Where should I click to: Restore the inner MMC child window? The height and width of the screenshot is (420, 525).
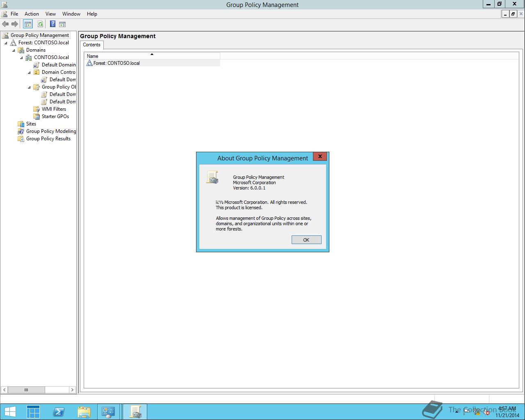[x=513, y=14]
